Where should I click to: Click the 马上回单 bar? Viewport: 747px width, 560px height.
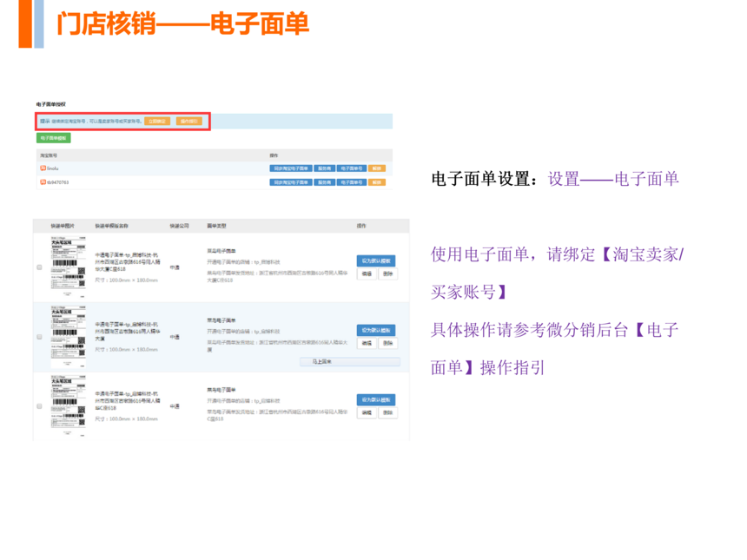tap(349, 361)
